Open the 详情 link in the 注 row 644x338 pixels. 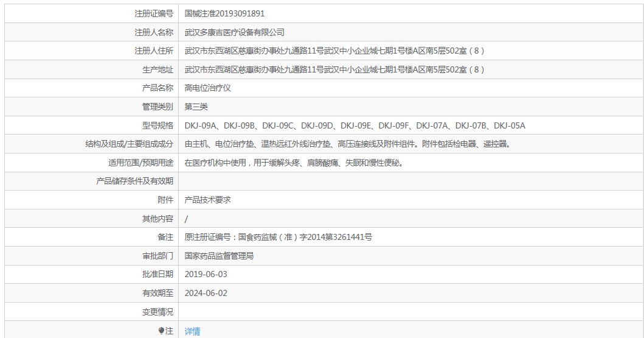point(192,331)
